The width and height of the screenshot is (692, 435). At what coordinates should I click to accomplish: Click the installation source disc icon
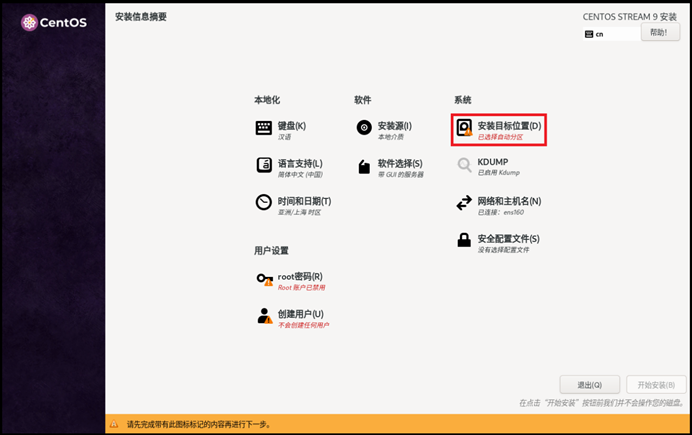364,128
